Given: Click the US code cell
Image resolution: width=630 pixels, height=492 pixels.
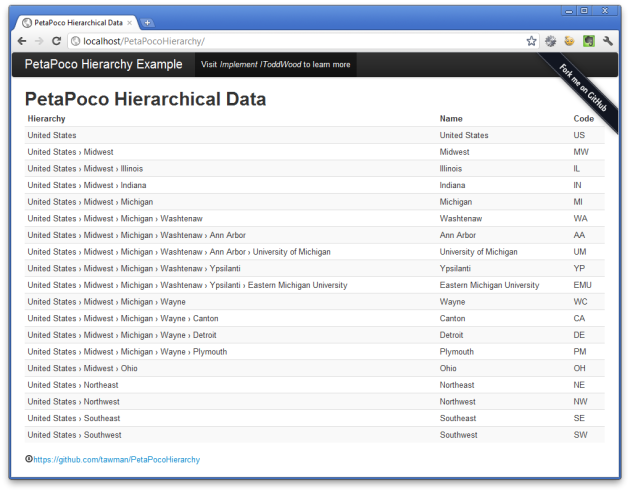Looking at the screenshot, I should point(579,135).
